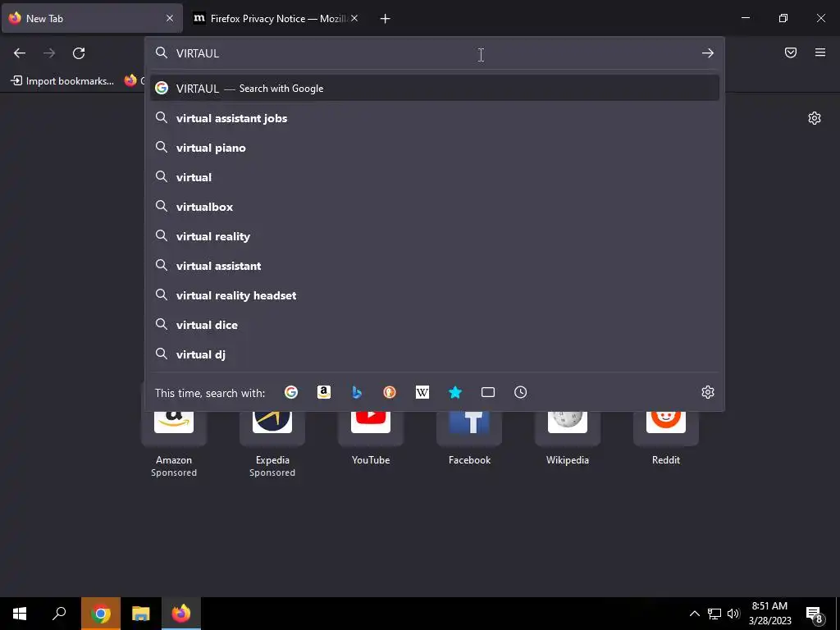Choose suggestion virtual reality headset

point(435,295)
